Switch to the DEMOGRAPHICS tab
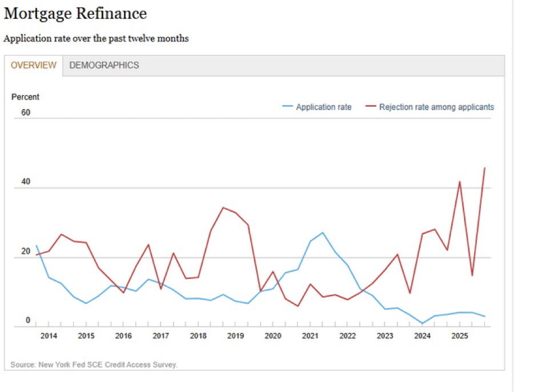The height and width of the screenshot is (392, 558). tap(104, 65)
